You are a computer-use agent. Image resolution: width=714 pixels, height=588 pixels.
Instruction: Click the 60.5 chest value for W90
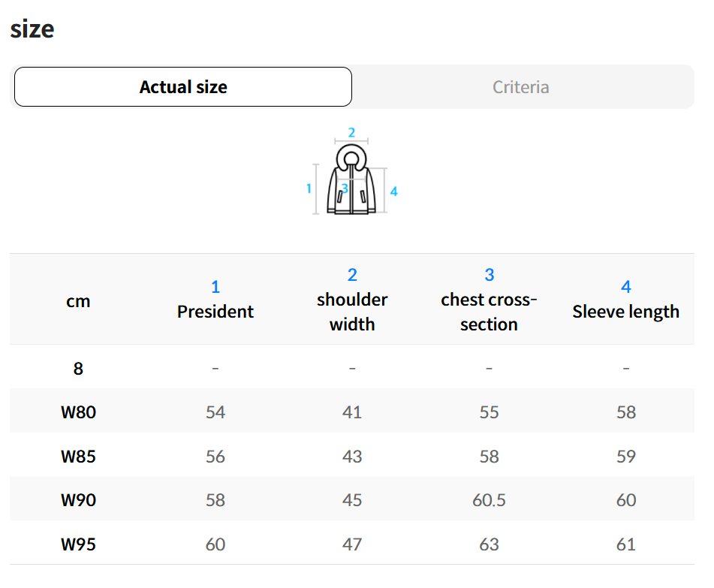tap(489, 499)
